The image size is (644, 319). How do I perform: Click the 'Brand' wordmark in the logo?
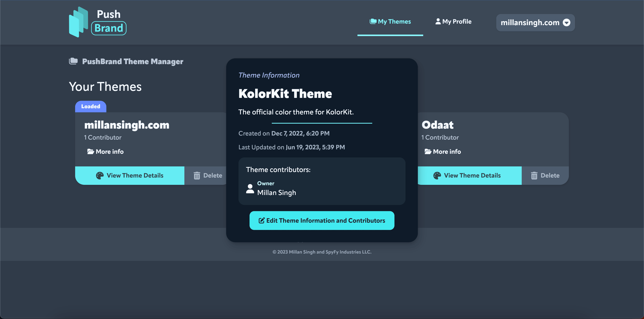coord(109,28)
